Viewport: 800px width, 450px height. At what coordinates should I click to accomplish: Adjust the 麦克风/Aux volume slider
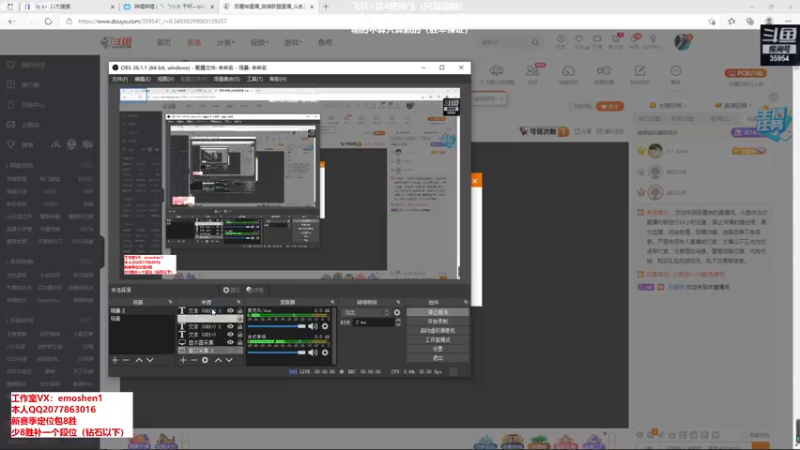[x=277, y=326]
